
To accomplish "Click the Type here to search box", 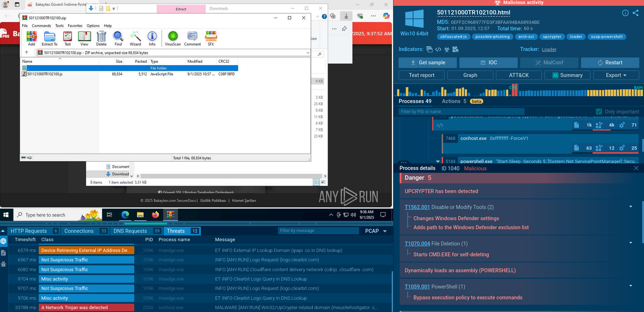I will (58, 215).
